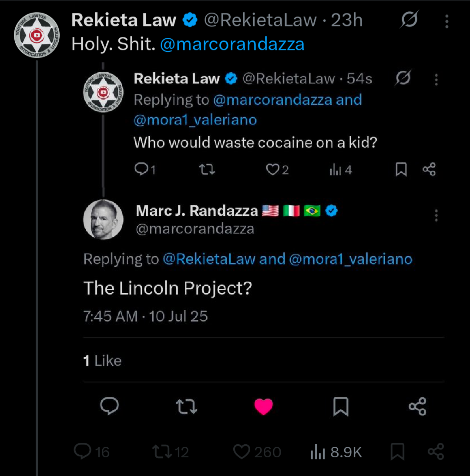Open Marc J. Randazza's profile picture
470x476 pixels.
tap(103, 219)
